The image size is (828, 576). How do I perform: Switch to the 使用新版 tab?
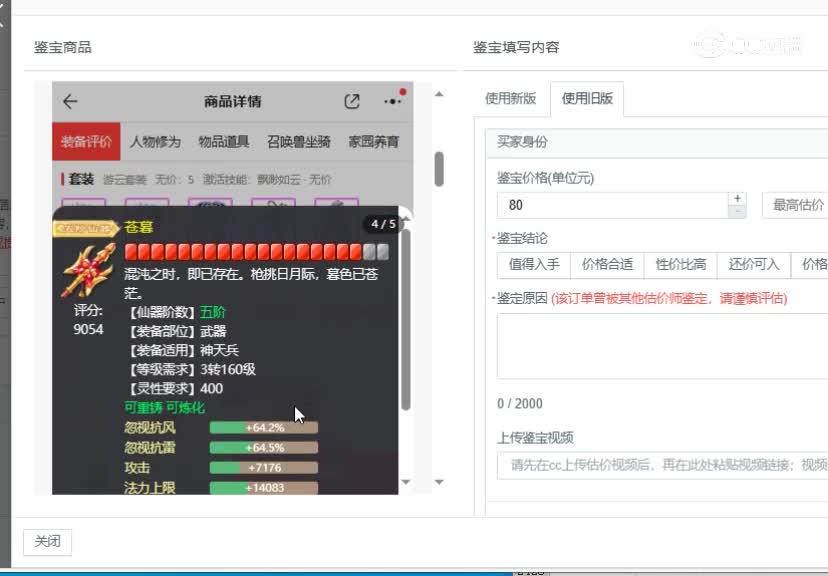coord(510,100)
